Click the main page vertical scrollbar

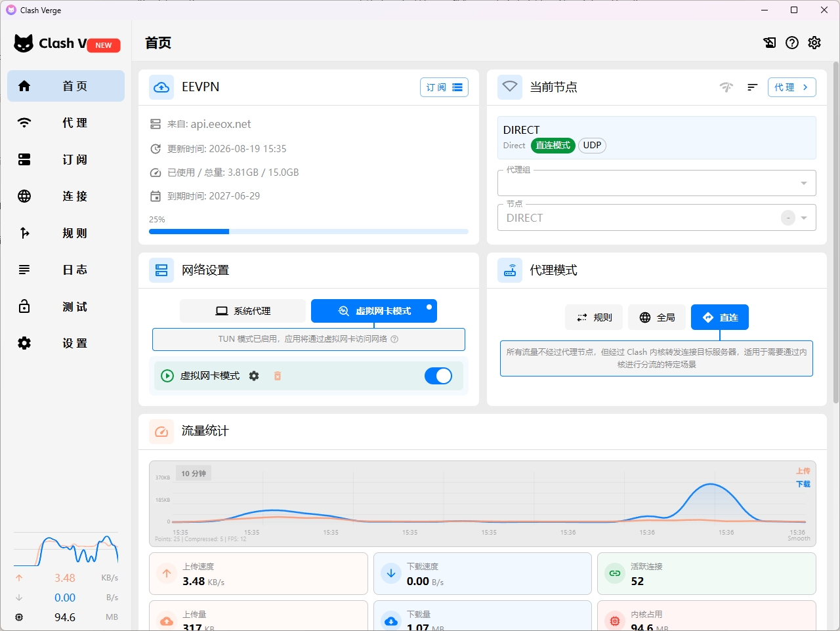(835, 232)
